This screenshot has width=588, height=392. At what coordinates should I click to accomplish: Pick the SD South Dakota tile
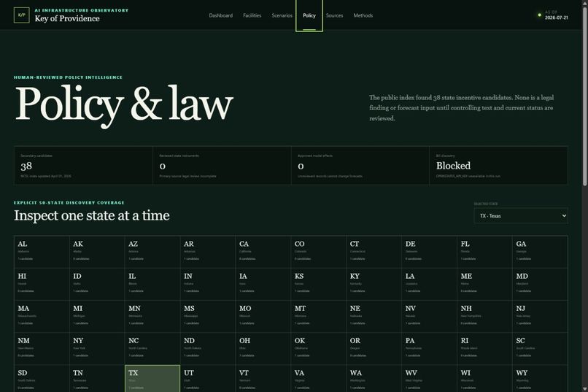pyautogui.click(x=42, y=379)
